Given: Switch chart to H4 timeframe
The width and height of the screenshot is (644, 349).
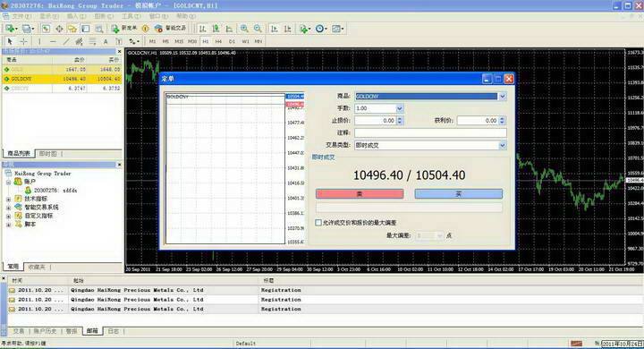Looking at the screenshot, I should (x=218, y=41).
